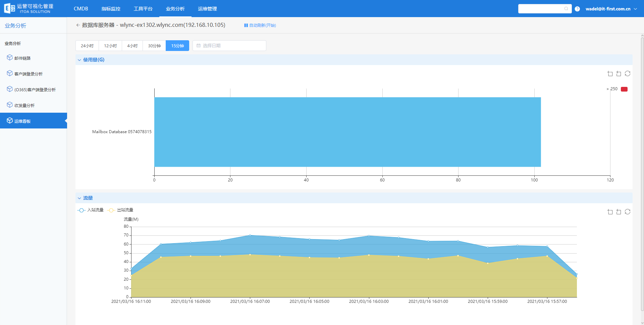Open the 运维管理 menu

[x=207, y=9]
